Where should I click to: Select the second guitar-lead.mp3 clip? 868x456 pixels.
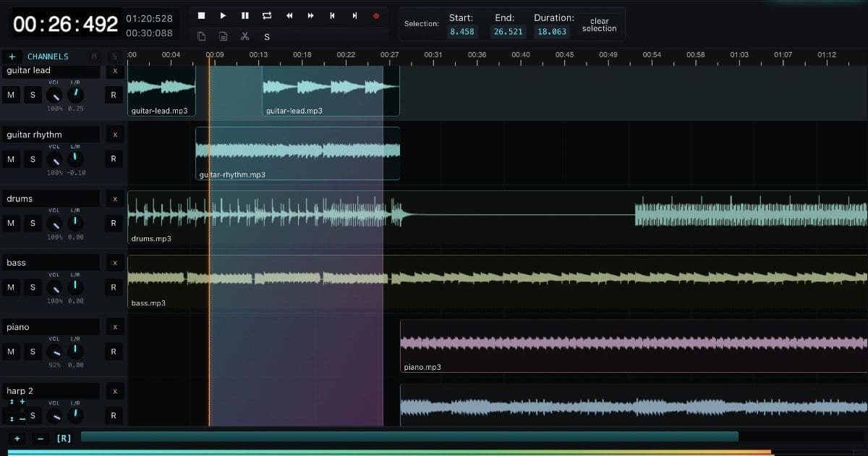[331, 90]
